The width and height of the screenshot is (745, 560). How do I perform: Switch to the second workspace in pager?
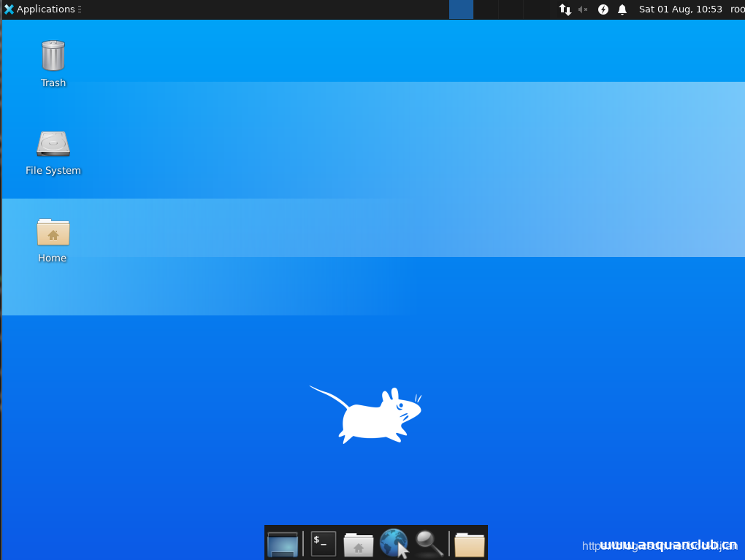[x=486, y=9]
